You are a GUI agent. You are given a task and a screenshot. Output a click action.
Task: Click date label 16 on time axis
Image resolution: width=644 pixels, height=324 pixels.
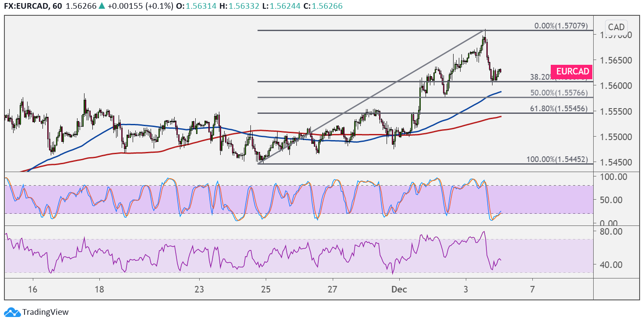coord(32,289)
